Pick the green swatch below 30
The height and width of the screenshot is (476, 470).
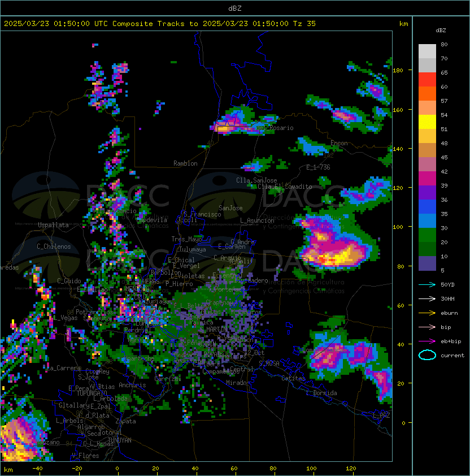coord(427,235)
